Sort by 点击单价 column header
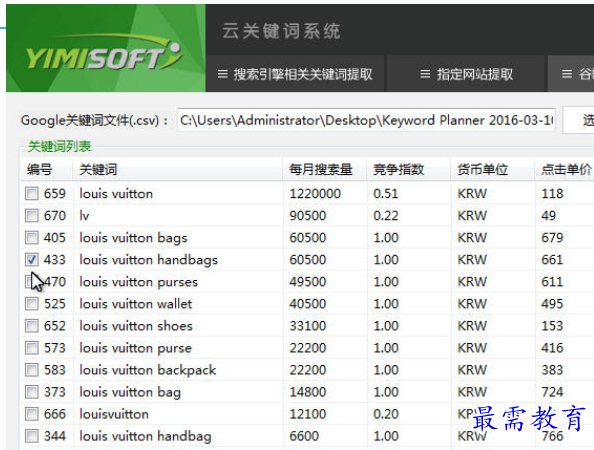The height and width of the screenshot is (450, 594). point(565,169)
